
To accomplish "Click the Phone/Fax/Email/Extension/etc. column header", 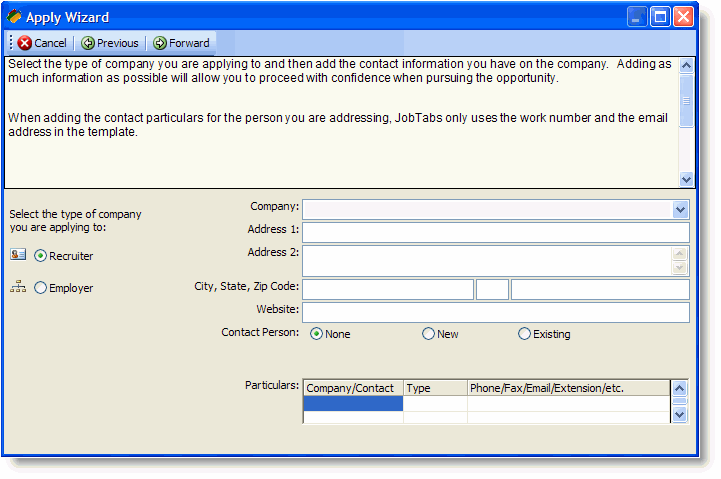I will [569, 388].
